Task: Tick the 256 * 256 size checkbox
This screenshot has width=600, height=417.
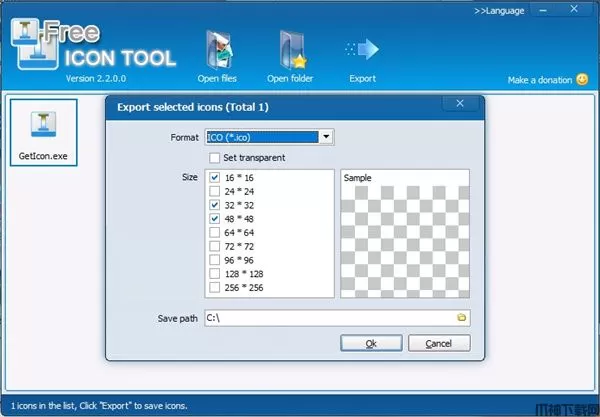Action: click(215, 288)
